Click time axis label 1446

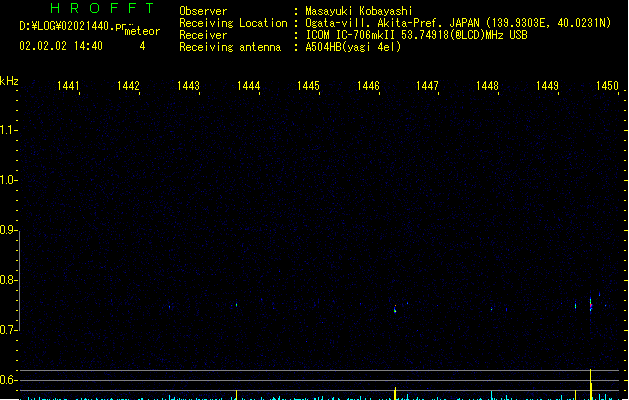pyautogui.click(x=368, y=86)
